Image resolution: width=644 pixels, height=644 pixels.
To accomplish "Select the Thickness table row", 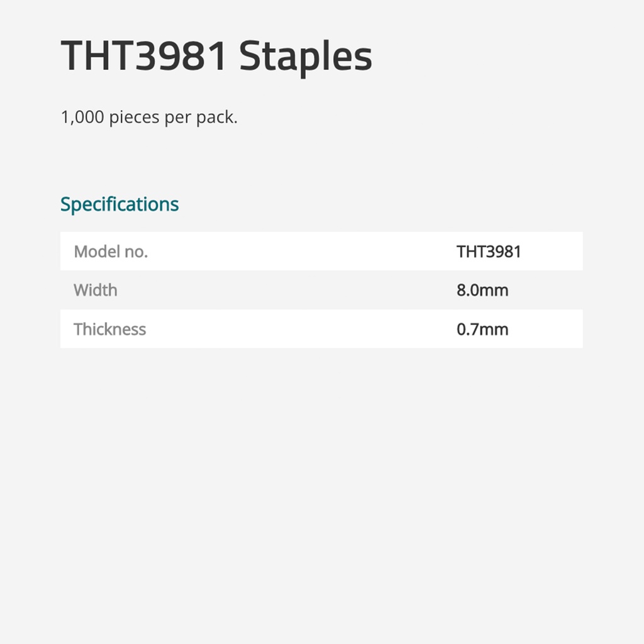I will pyautogui.click(x=321, y=329).
